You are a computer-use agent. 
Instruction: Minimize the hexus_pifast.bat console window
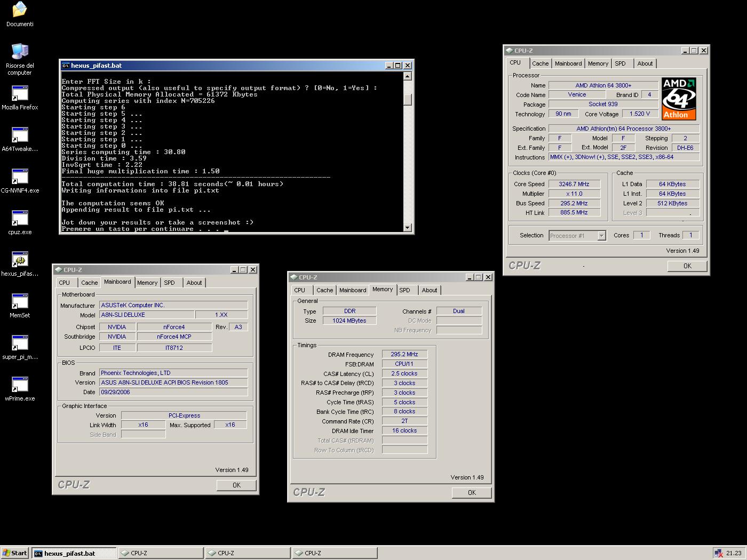tap(389, 66)
